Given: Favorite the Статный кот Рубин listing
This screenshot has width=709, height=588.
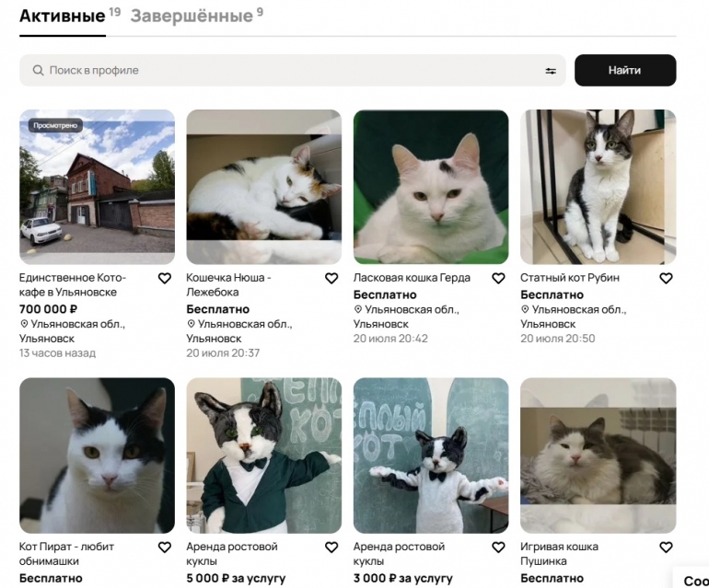Looking at the screenshot, I should click(x=666, y=278).
